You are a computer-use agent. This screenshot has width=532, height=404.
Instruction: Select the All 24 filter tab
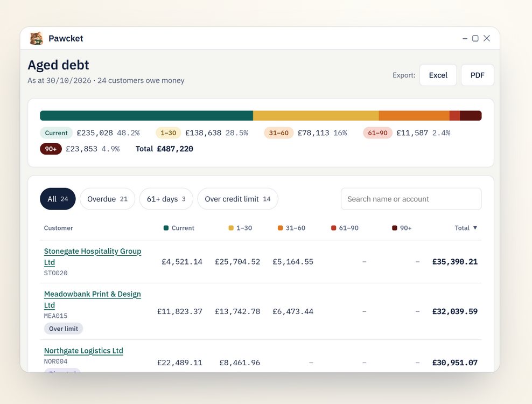coord(58,199)
